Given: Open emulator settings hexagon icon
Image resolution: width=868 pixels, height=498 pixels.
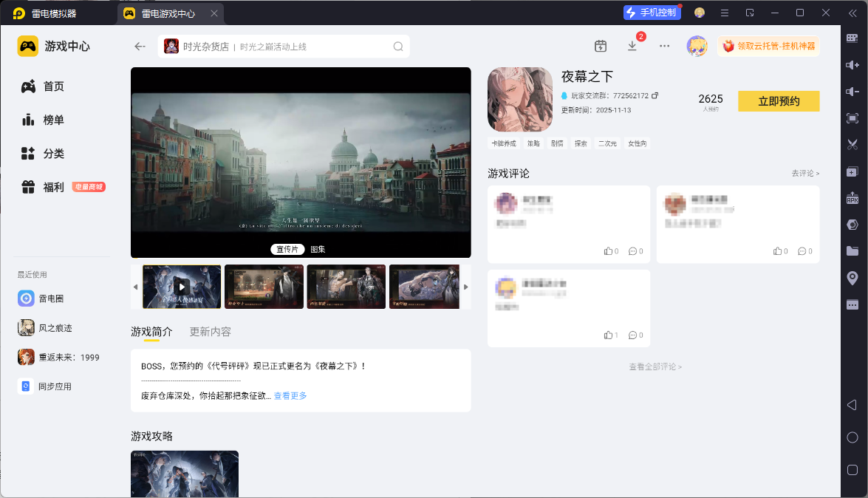Looking at the screenshot, I should [x=853, y=224].
